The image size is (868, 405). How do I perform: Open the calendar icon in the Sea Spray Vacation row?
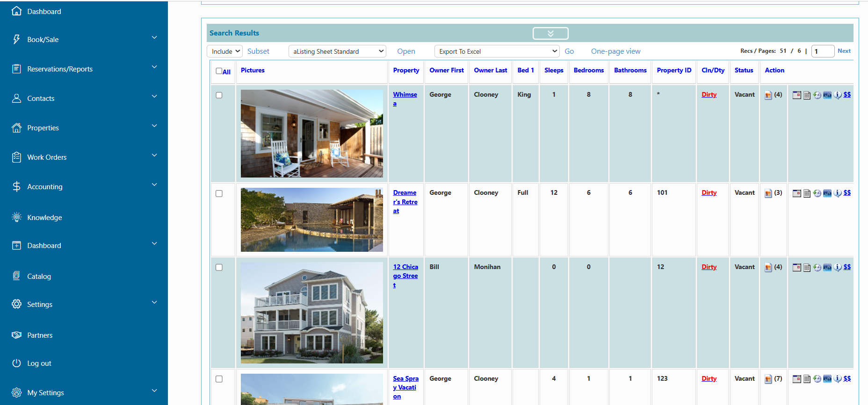[797, 379]
